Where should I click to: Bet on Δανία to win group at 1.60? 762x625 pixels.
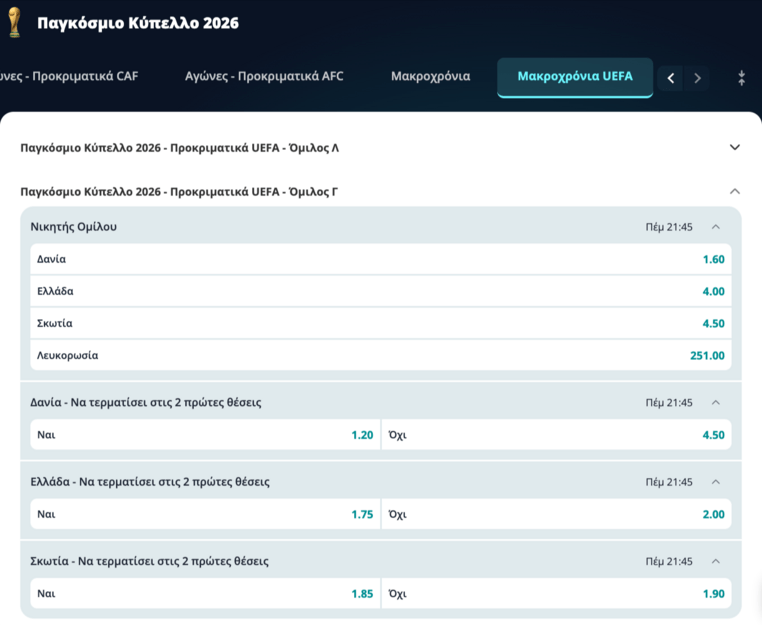pos(381,259)
